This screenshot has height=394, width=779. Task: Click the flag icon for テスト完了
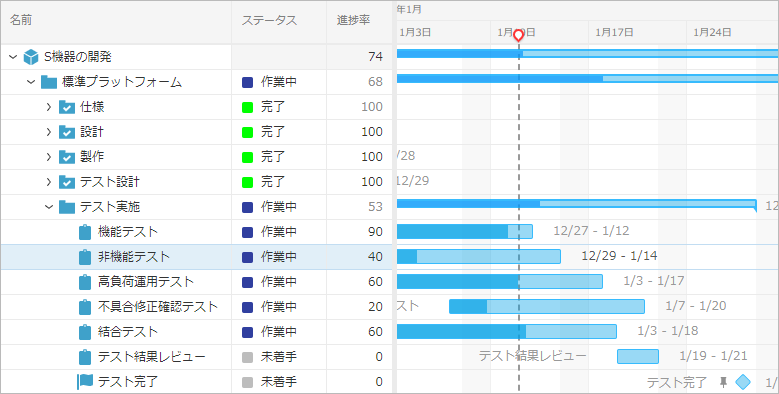pos(85,381)
